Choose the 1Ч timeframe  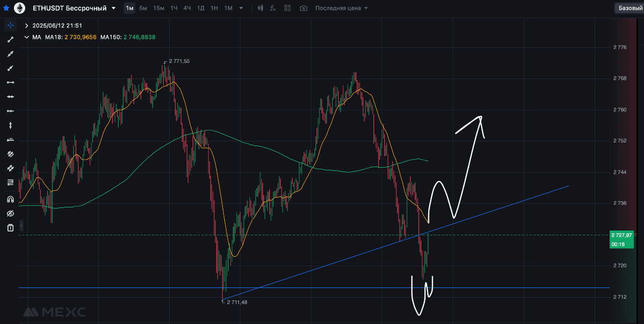(x=174, y=8)
